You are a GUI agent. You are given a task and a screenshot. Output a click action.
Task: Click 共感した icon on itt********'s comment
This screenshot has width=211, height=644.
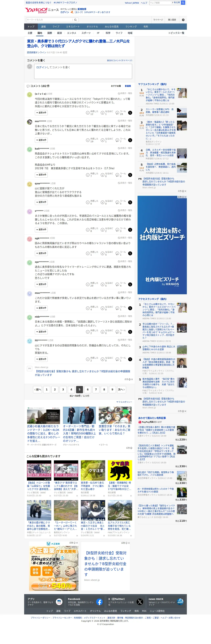click(88, 359)
